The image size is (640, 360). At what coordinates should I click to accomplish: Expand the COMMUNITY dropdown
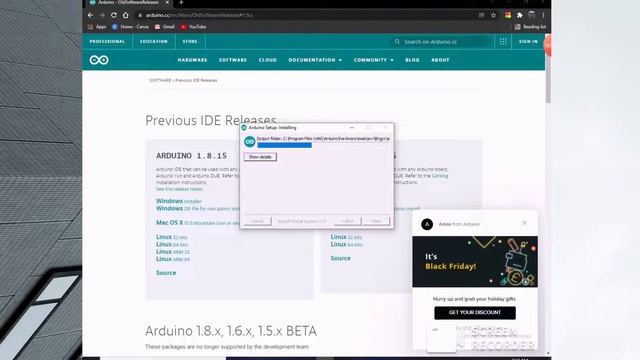pos(373,60)
